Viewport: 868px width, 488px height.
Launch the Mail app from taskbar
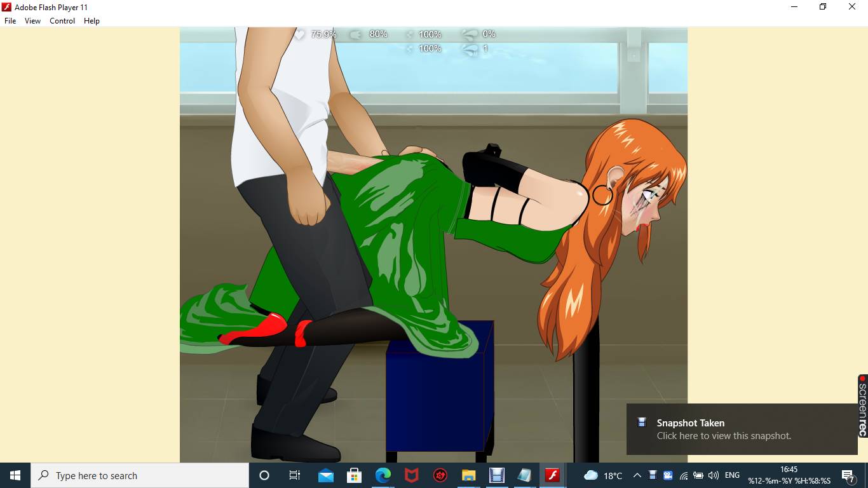click(326, 475)
